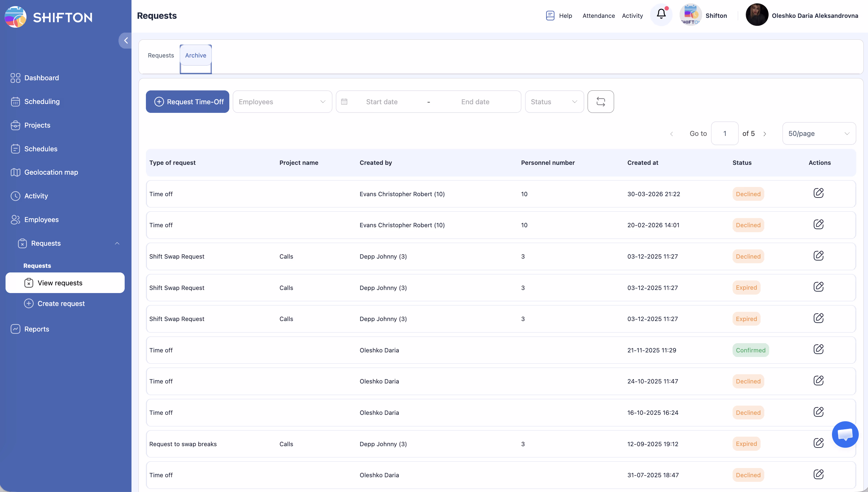Click the Request Time-Off button
The height and width of the screenshot is (492, 868).
coord(188,102)
